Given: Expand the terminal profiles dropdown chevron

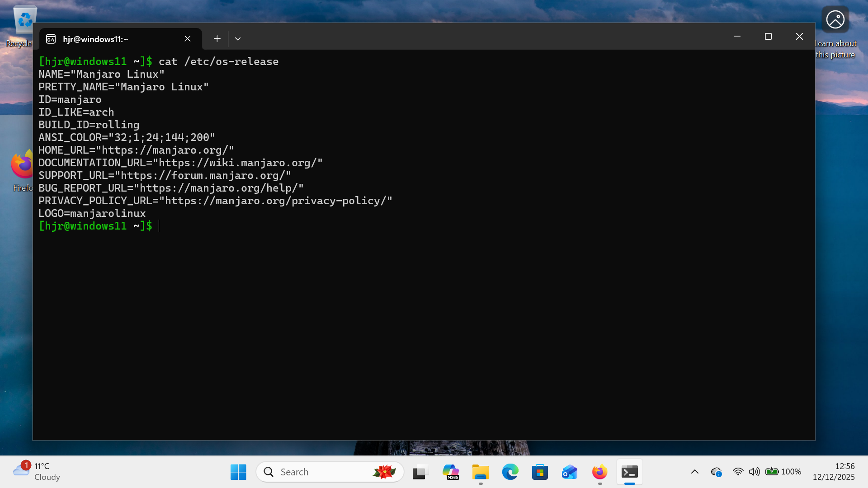Looking at the screenshot, I should [238, 39].
